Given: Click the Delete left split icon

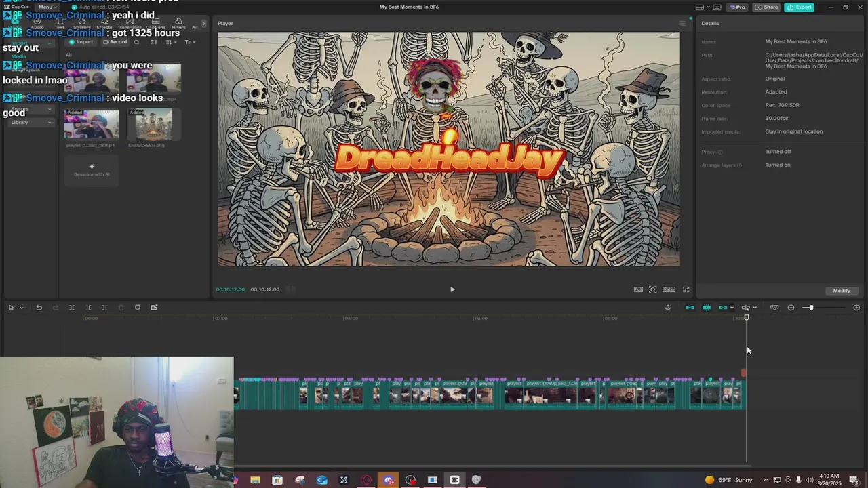Looking at the screenshot, I should point(88,308).
